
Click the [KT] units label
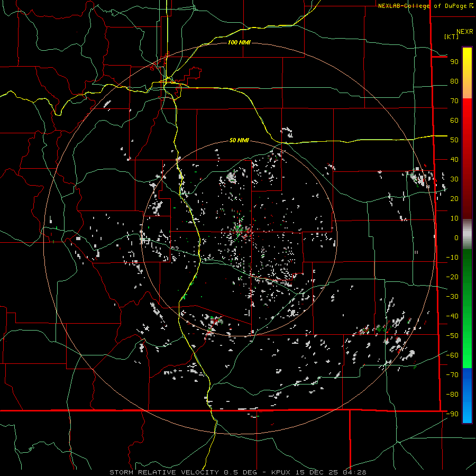[451, 36]
